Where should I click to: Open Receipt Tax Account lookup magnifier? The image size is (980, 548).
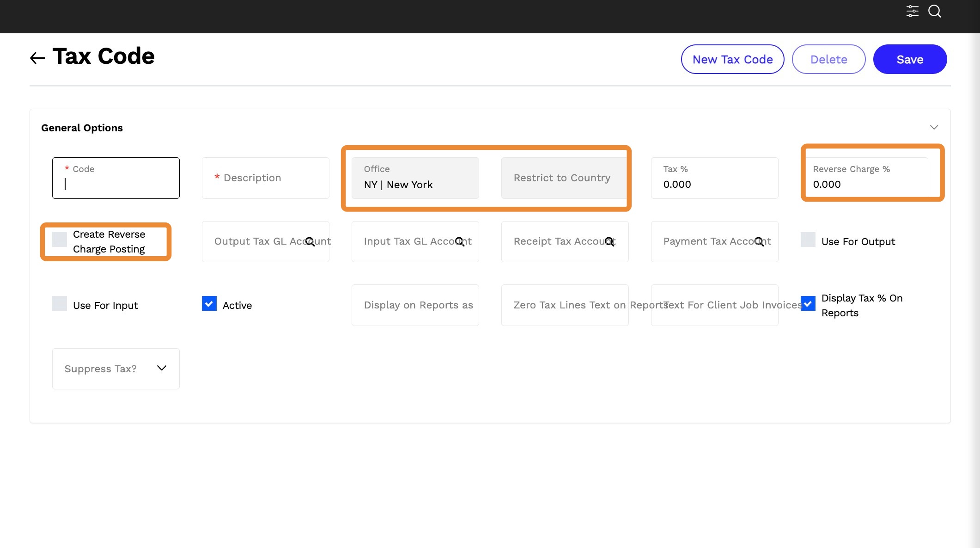click(609, 241)
